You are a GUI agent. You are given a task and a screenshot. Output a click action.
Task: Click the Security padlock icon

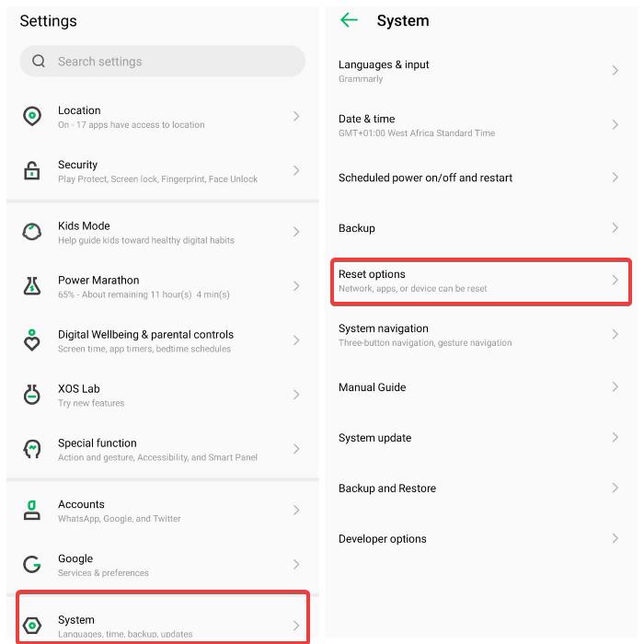point(32,171)
